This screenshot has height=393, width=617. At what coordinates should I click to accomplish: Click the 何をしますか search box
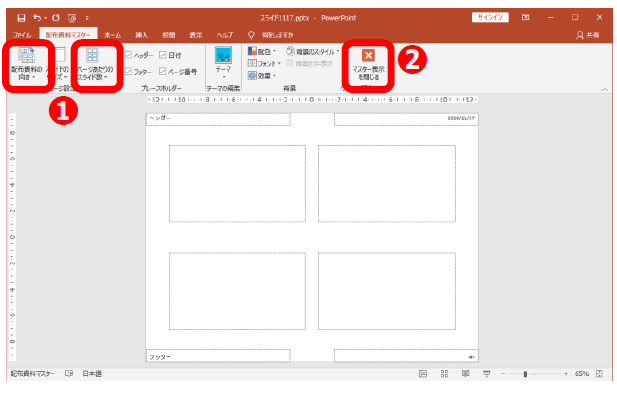277,35
